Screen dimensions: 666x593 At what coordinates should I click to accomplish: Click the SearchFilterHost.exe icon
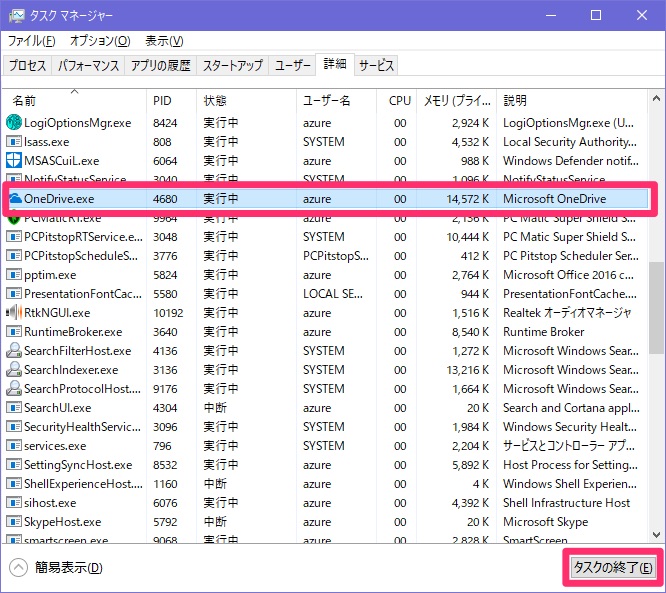(x=14, y=350)
